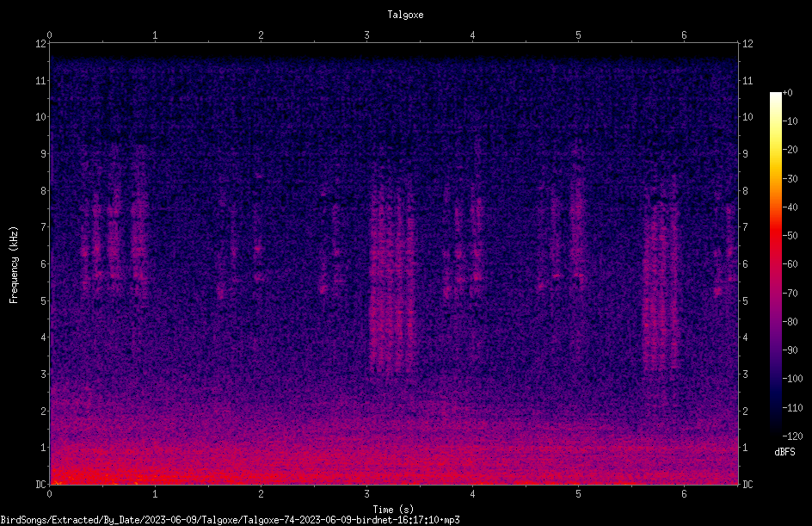Click the "5" tick on the bottom time axis
This screenshot has width=812, height=526.
point(578,494)
